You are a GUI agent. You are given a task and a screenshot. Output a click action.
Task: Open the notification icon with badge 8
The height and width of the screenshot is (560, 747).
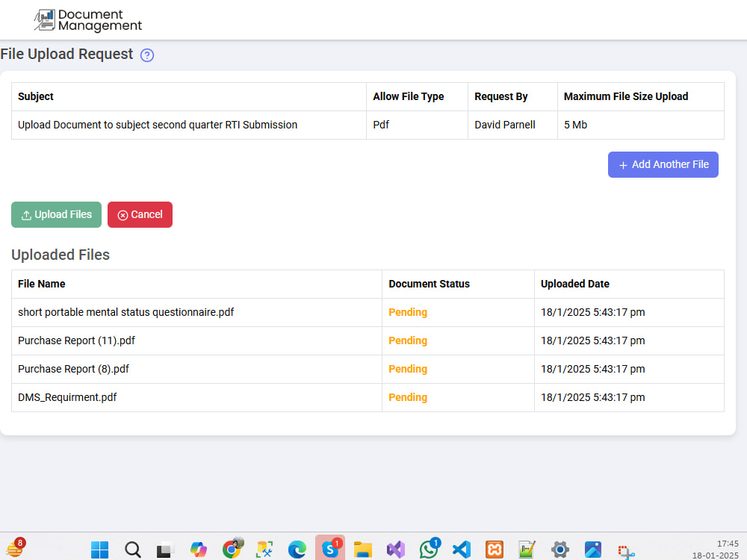[16, 549]
